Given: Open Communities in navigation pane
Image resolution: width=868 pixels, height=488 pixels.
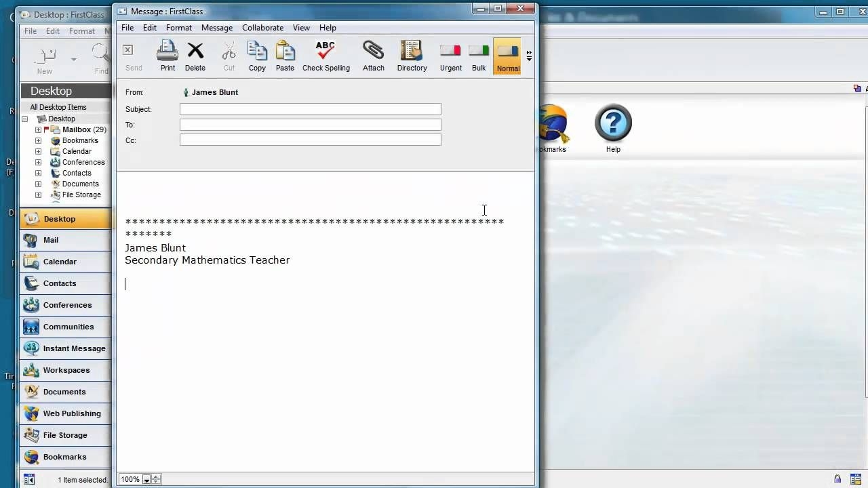Looking at the screenshot, I should tap(65, 327).
